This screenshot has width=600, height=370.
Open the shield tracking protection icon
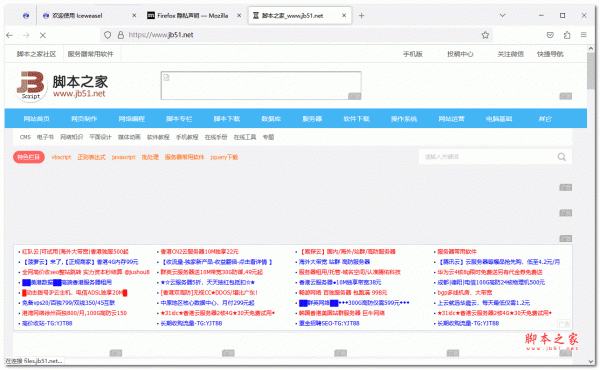pos(108,35)
